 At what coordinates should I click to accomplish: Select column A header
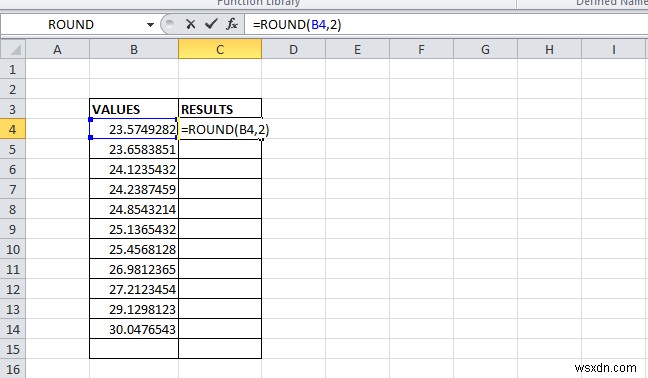point(57,50)
